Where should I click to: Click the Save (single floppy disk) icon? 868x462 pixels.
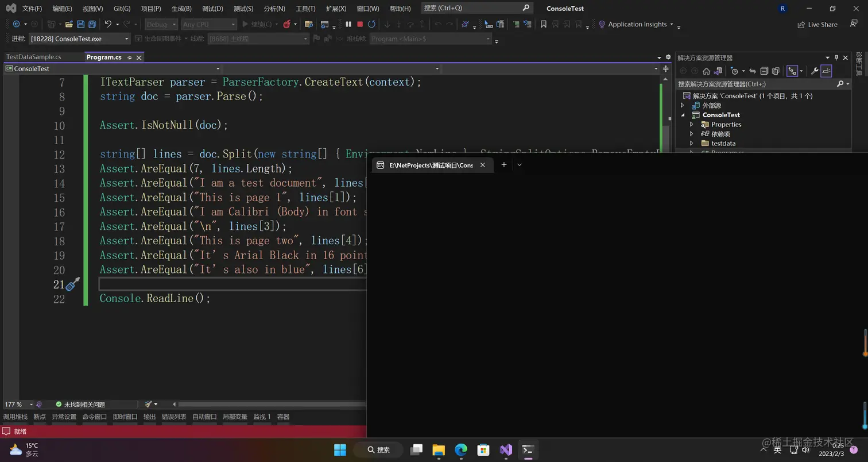[80, 24]
